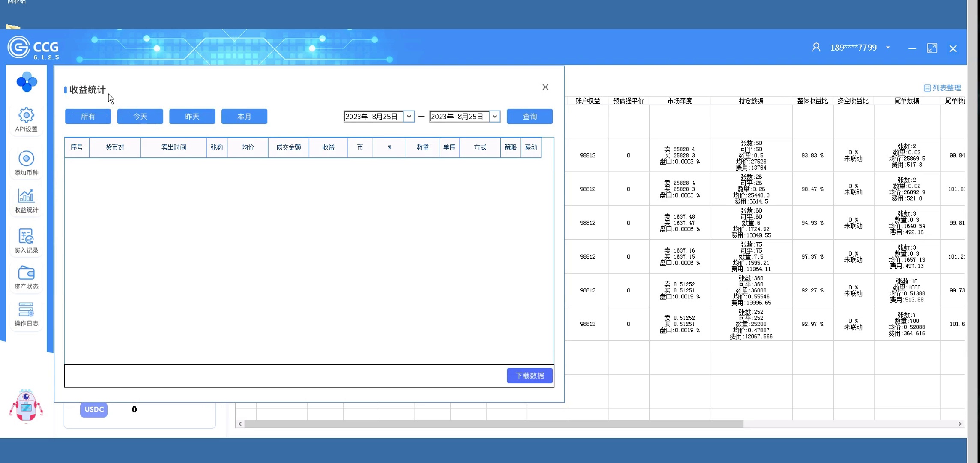Click the horizontal scrollbar thumb

click(493, 424)
